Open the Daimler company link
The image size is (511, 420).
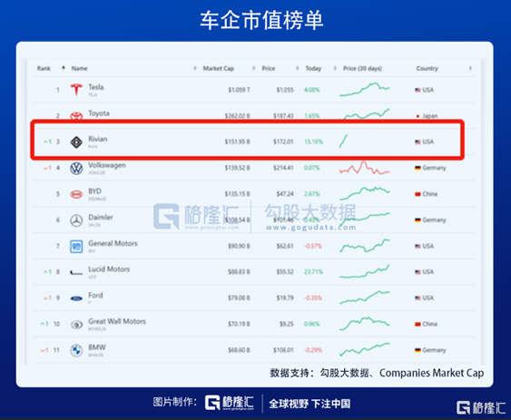pyautogui.click(x=101, y=218)
